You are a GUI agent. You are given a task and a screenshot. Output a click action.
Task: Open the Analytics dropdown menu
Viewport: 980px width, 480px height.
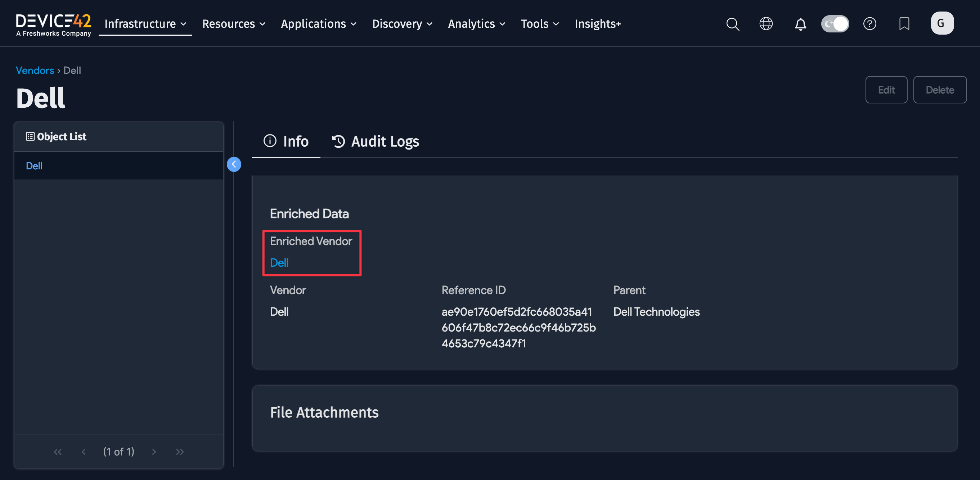tap(476, 24)
